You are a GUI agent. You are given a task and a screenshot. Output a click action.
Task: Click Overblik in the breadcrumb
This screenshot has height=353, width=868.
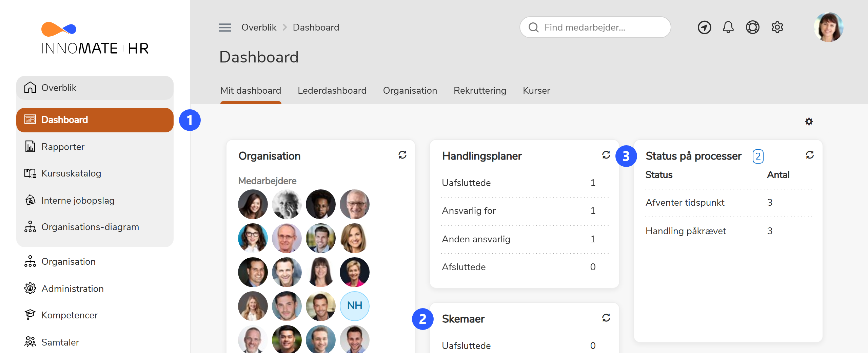coord(259,27)
